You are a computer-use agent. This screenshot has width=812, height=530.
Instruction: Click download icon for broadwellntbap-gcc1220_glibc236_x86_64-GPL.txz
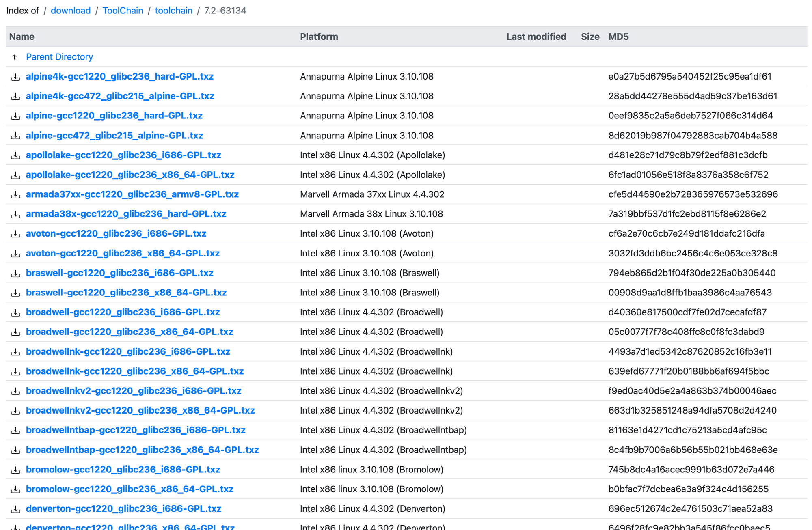(x=15, y=450)
